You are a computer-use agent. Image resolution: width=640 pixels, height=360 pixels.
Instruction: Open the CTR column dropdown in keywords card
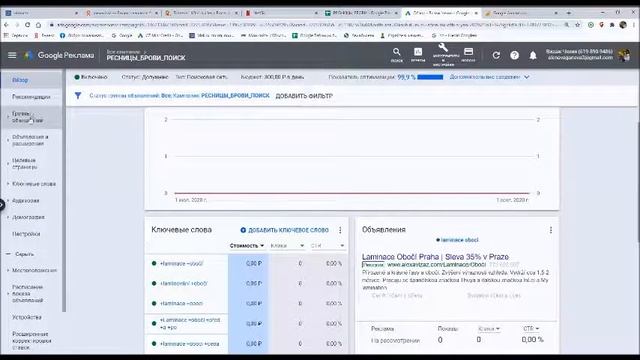pos(327,246)
